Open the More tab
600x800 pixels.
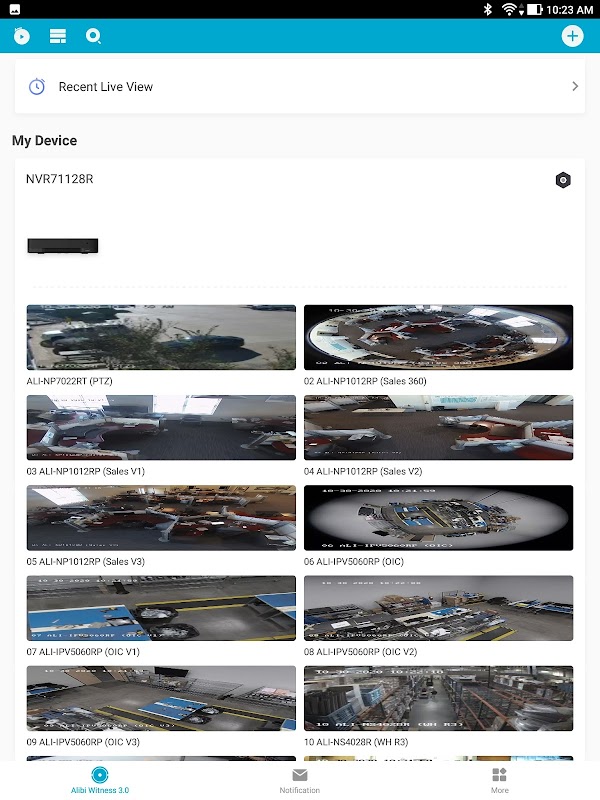[499, 781]
